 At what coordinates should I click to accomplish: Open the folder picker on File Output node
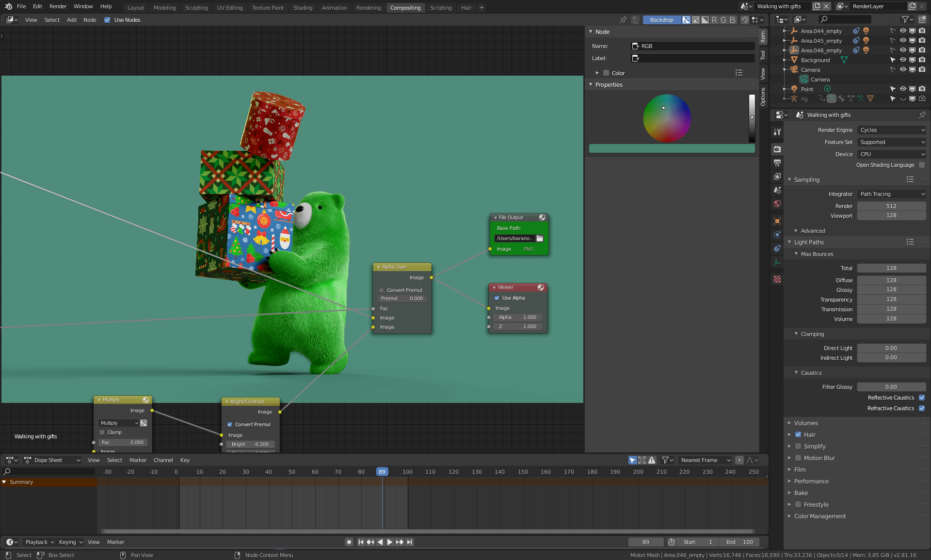click(x=540, y=238)
